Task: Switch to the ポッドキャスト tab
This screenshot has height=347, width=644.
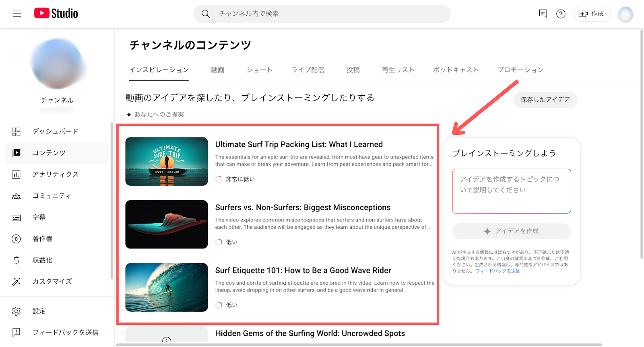Action: (456, 70)
